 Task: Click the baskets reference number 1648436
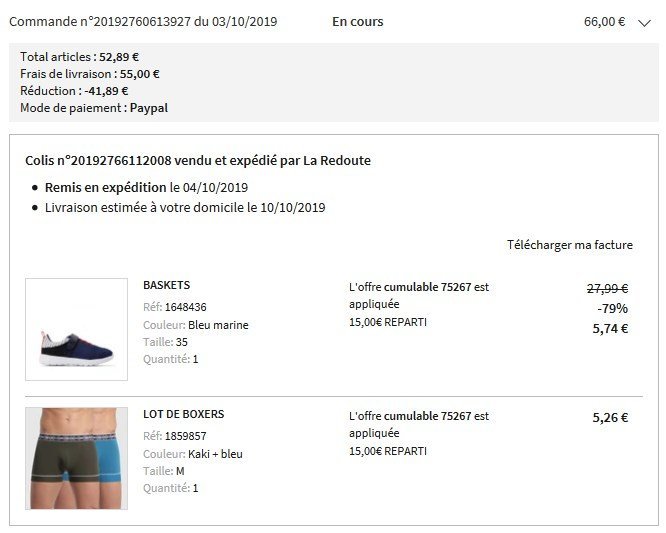coord(186,307)
